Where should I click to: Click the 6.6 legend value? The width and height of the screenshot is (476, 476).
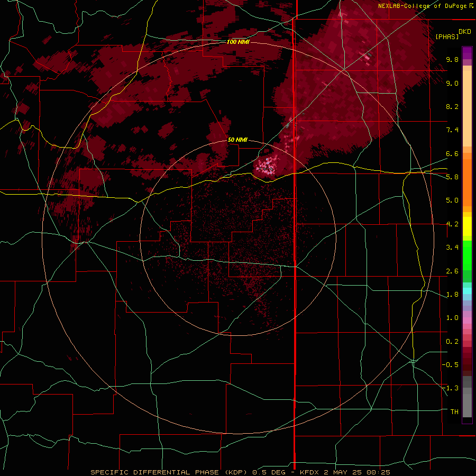click(452, 153)
